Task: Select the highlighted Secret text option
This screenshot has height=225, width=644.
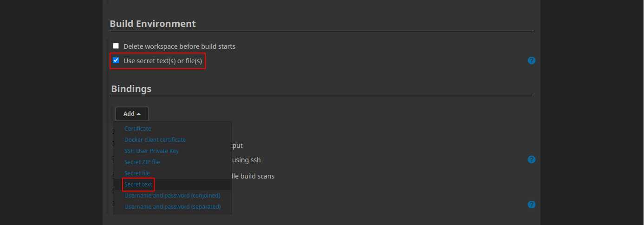Action: click(138, 184)
